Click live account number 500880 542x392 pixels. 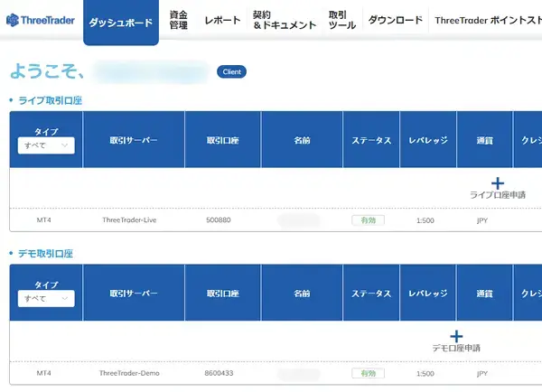click(218, 219)
